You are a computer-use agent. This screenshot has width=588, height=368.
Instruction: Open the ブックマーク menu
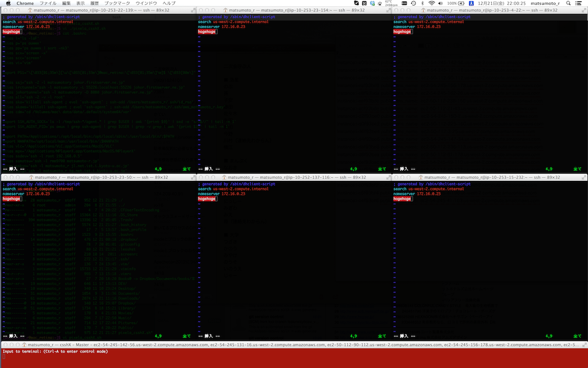(117, 3)
